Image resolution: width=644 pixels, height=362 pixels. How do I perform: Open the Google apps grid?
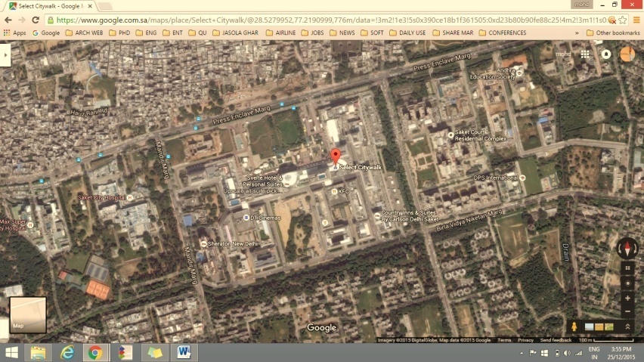[584, 54]
